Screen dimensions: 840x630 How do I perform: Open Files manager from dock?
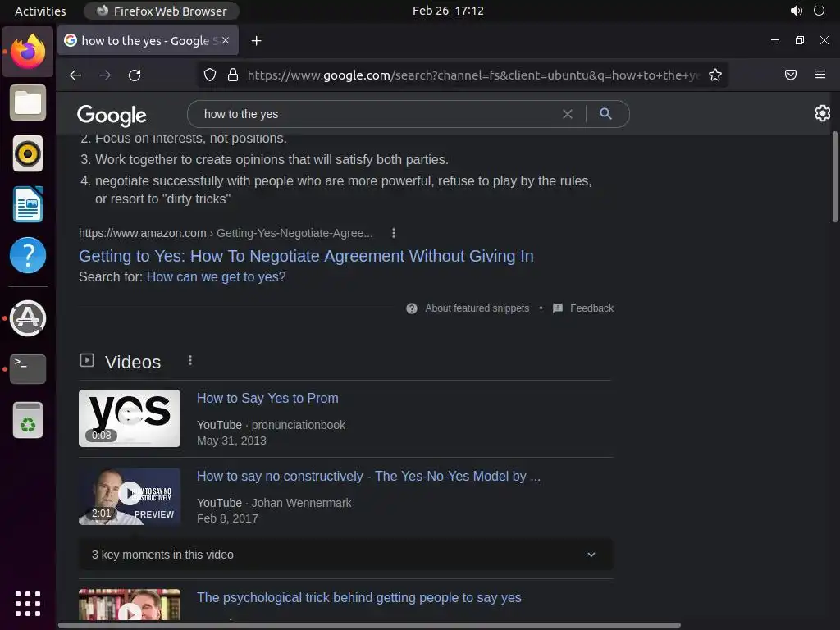[28, 103]
